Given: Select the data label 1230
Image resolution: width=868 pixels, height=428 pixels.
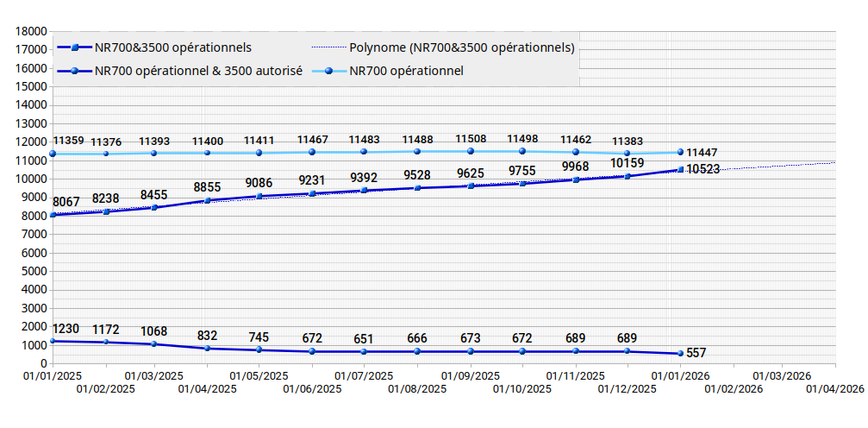Looking at the screenshot, I should [66, 329].
